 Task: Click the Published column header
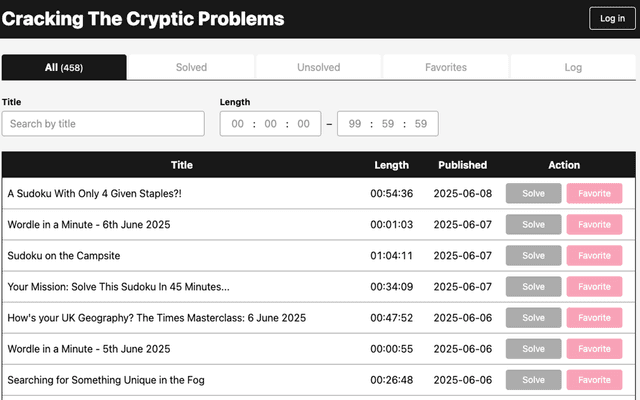pyautogui.click(x=463, y=165)
